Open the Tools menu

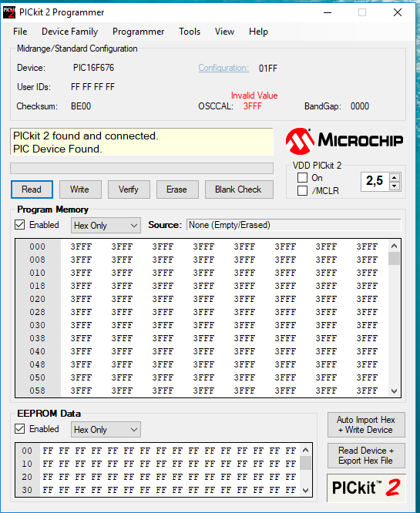190,32
